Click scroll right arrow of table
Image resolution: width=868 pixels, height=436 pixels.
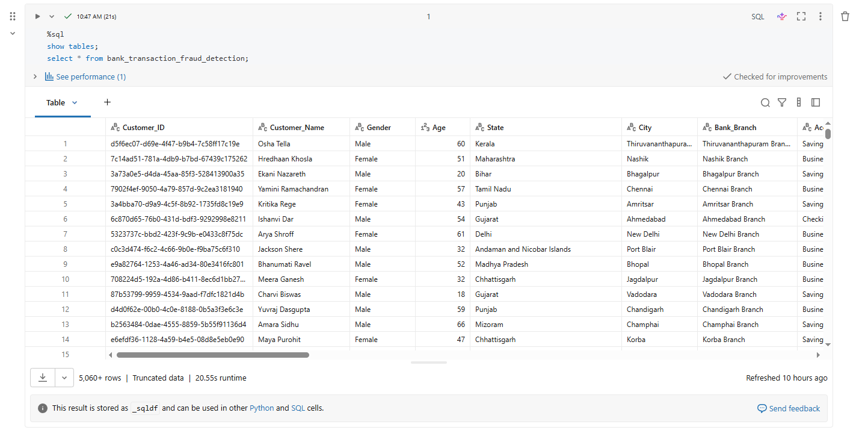coord(818,355)
